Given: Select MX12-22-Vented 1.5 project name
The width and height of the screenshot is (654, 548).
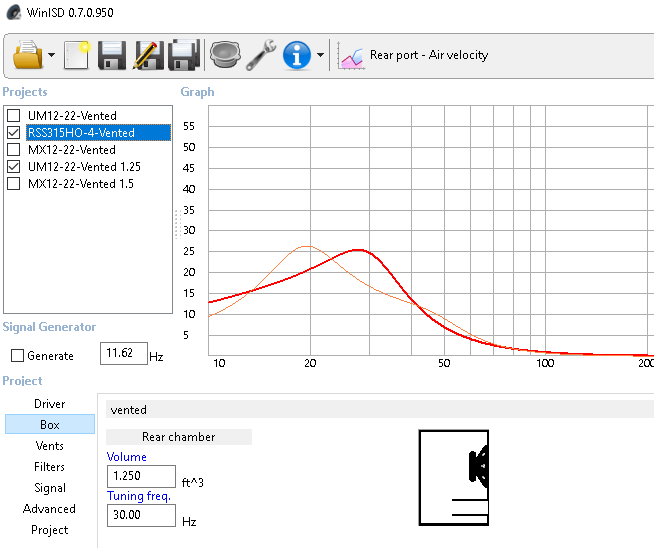Looking at the screenshot, I should (81, 184).
